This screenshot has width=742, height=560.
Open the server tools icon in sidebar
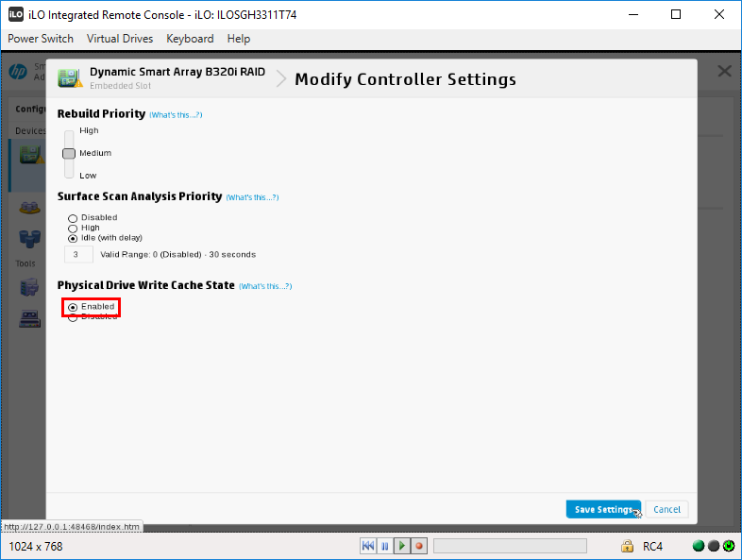point(29,287)
